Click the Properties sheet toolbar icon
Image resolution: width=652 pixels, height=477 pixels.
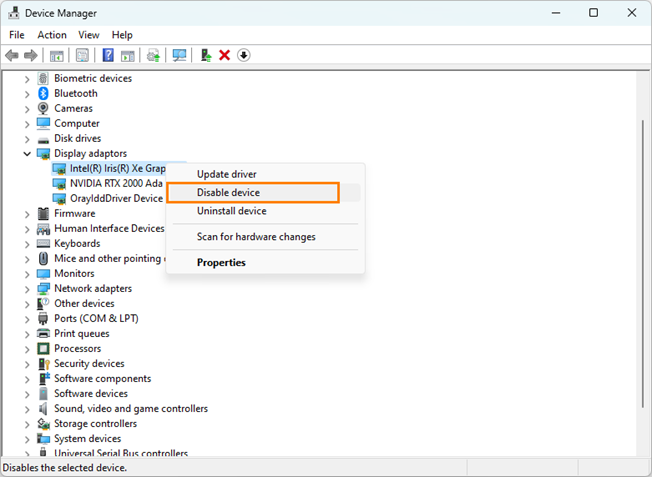(x=82, y=55)
